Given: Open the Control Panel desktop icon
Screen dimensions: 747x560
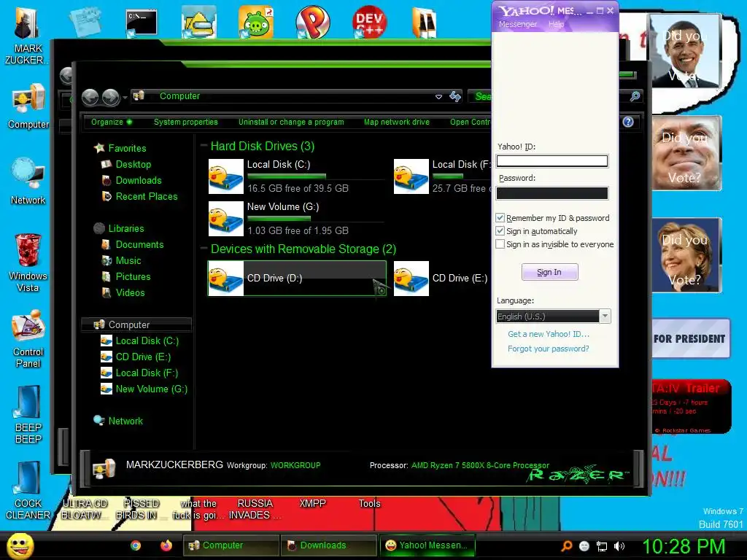Looking at the screenshot, I should pos(28,338).
